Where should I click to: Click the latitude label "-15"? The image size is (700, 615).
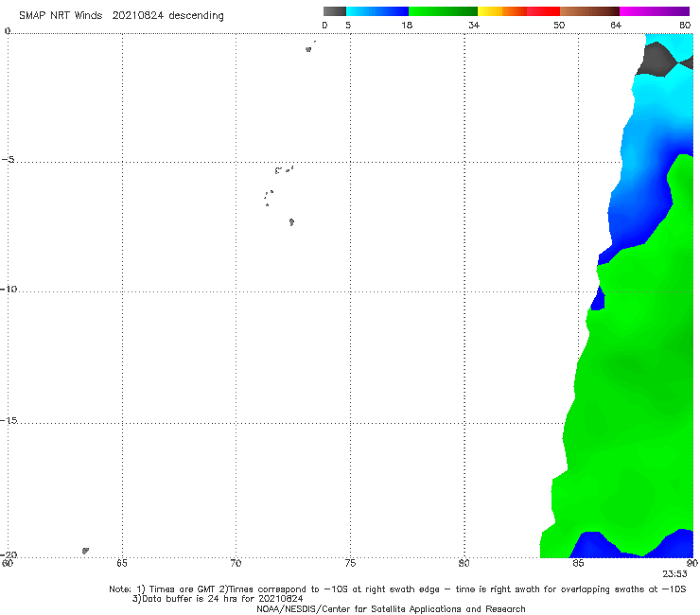tap(9, 420)
